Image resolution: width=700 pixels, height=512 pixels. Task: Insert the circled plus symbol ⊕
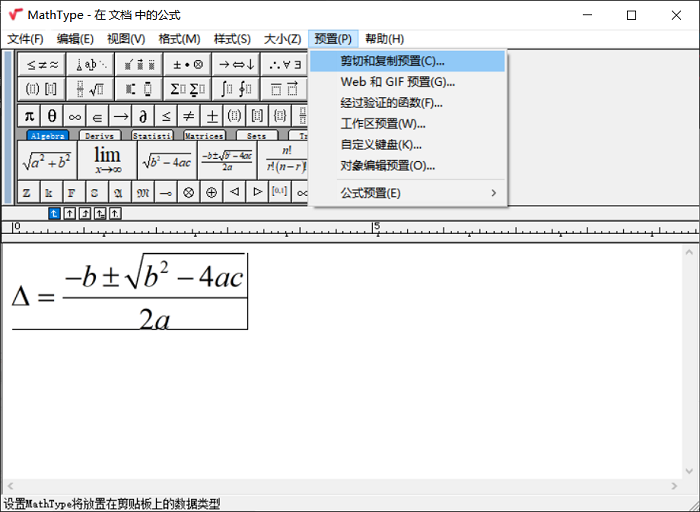(x=212, y=192)
